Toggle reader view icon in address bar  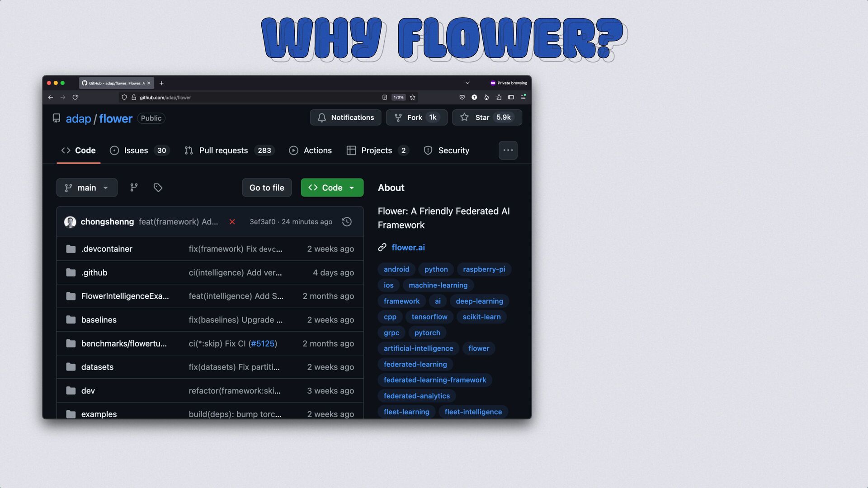384,97
